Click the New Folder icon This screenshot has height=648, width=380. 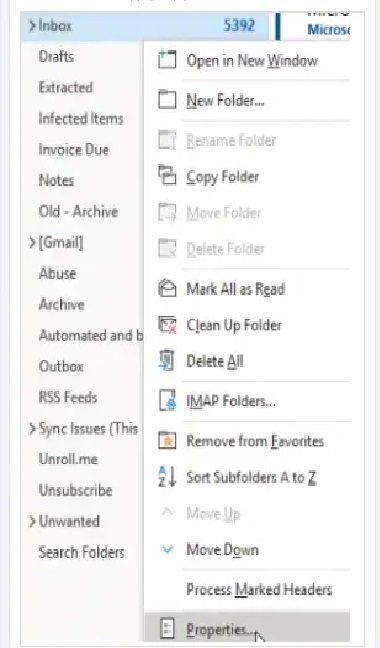(167, 100)
